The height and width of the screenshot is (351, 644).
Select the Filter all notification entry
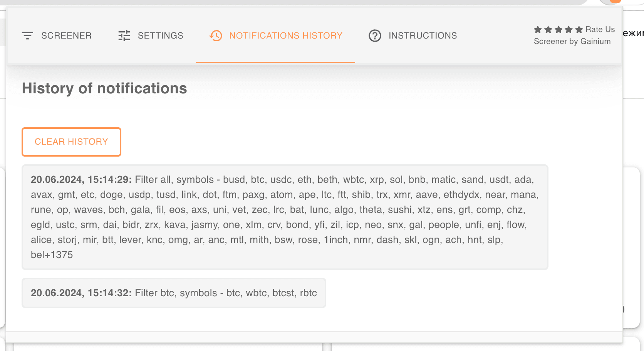(285, 217)
